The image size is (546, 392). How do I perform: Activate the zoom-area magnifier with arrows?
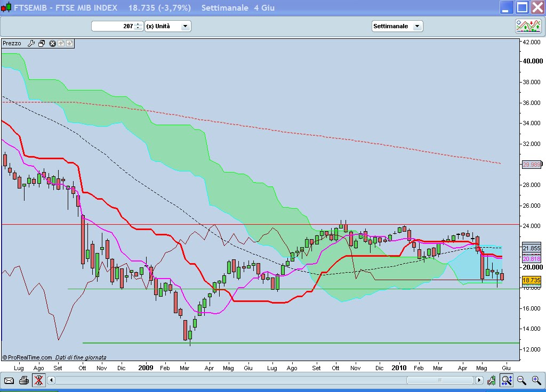[507, 380]
